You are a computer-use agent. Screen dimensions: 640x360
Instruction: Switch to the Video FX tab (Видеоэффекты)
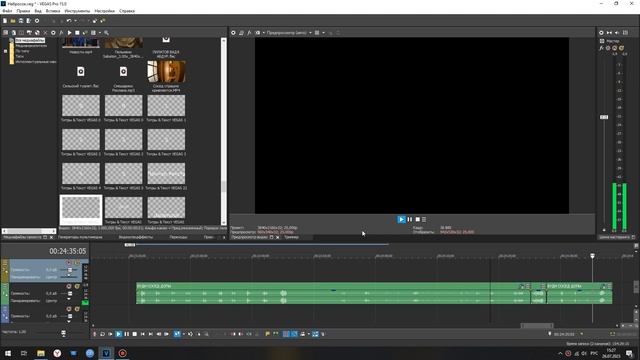136,237
